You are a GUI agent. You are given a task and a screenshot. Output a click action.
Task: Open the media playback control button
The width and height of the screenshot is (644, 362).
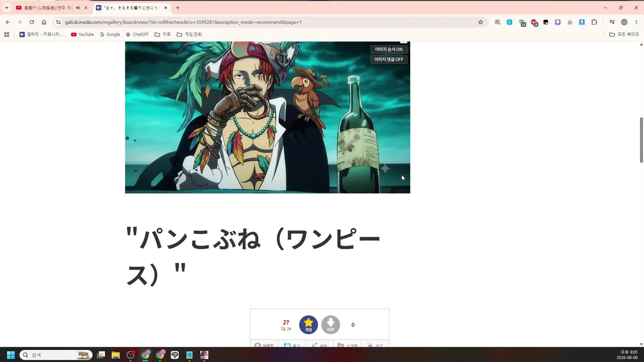point(612,22)
